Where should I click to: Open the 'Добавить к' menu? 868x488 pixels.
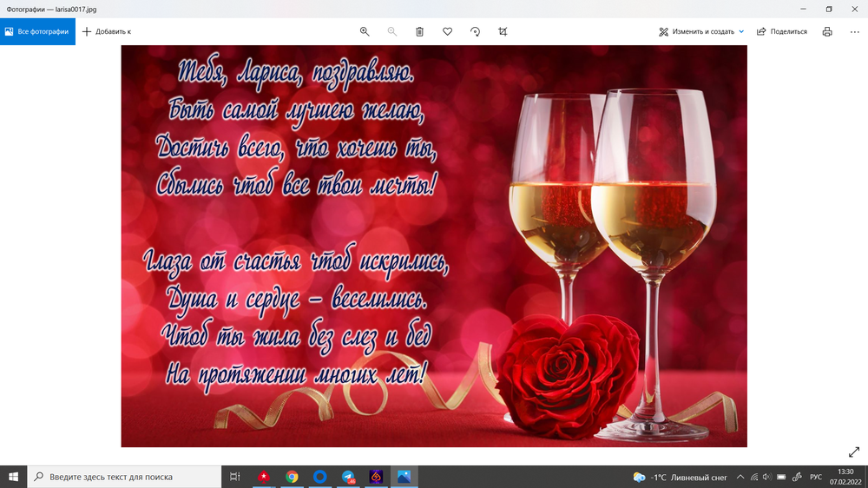pyautogui.click(x=107, y=31)
